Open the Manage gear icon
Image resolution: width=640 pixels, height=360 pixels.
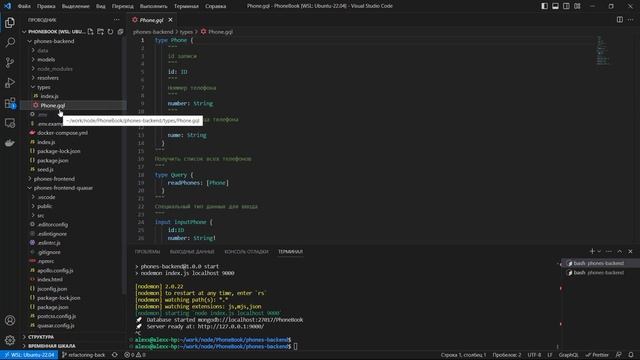pyautogui.click(x=10, y=340)
